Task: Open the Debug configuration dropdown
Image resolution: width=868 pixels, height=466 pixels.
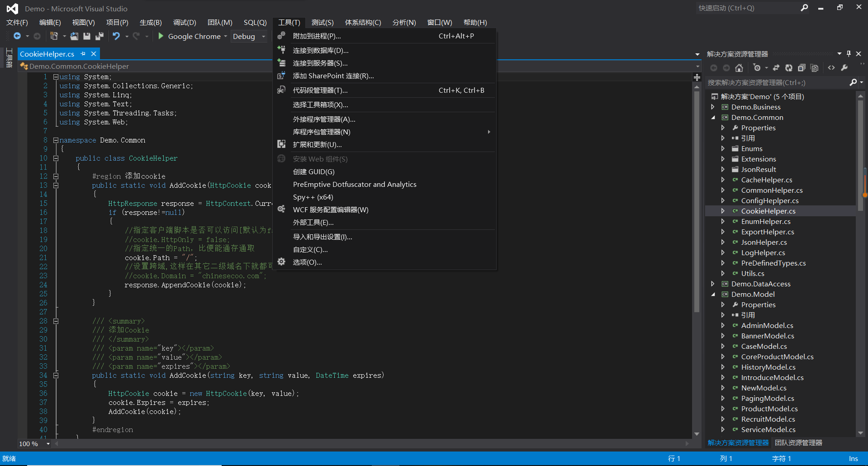Action: click(263, 36)
